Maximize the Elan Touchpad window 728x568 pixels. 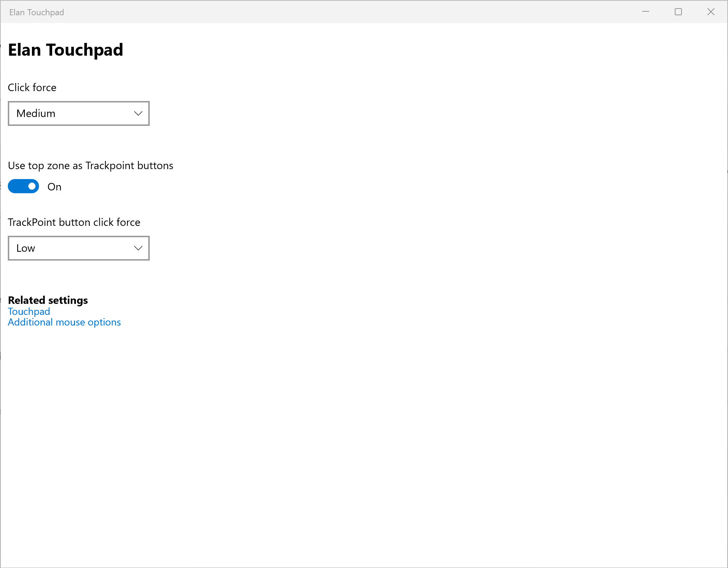pyautogui.click(x=678, y=12)
